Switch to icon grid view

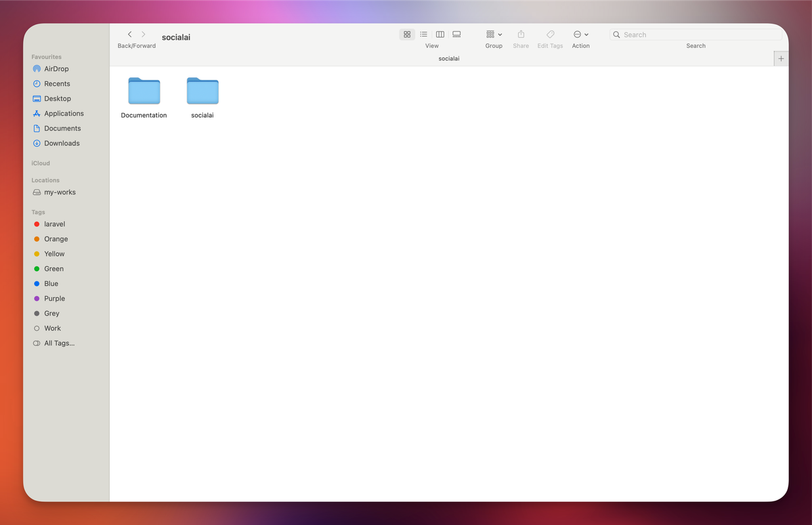click(x=407, y=34)
